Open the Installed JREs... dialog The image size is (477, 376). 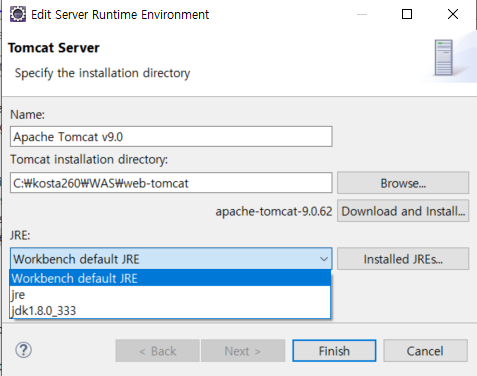click(x=403, y=259)
